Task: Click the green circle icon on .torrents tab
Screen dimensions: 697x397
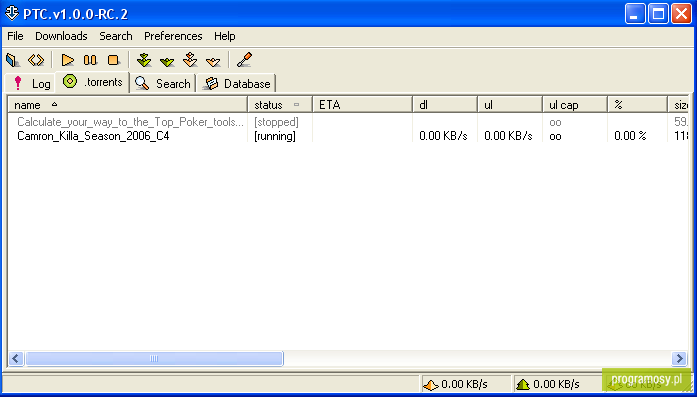Action: click(x=70, y=81)
